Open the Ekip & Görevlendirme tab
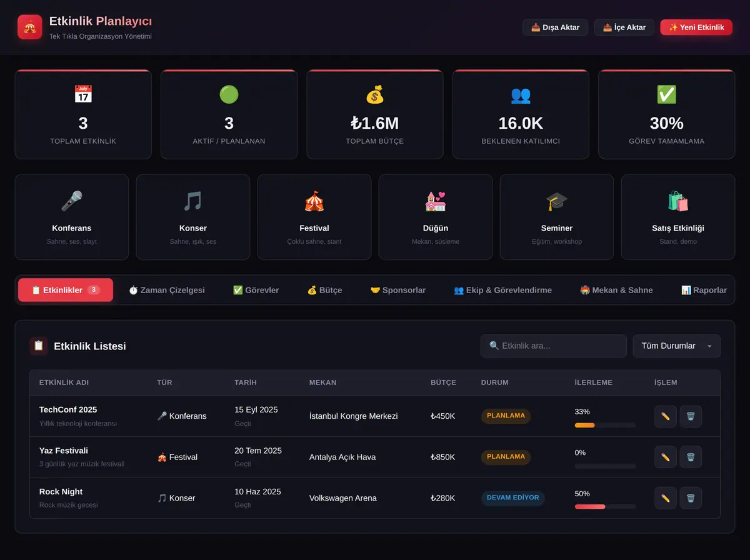Viewport: 750px width, 560px height. [503, 290]
